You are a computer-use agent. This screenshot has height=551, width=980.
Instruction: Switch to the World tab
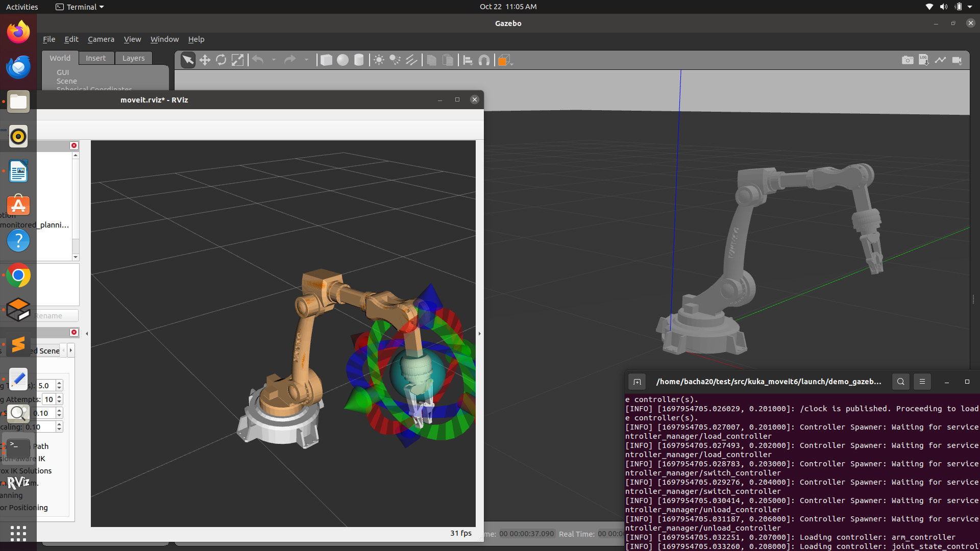60,58
